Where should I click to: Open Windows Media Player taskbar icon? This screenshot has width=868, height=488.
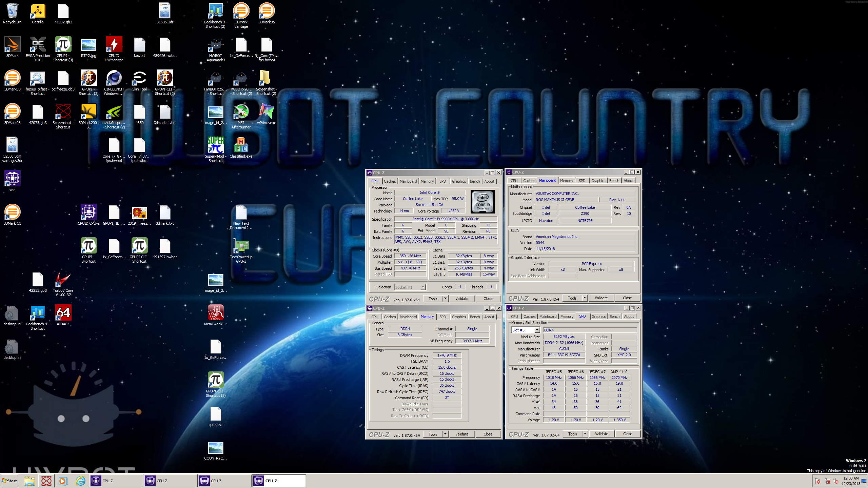(x=63, y=481)
